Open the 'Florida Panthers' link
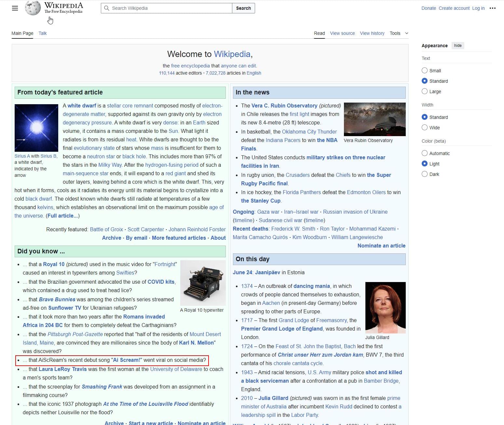 click(302, 192)
